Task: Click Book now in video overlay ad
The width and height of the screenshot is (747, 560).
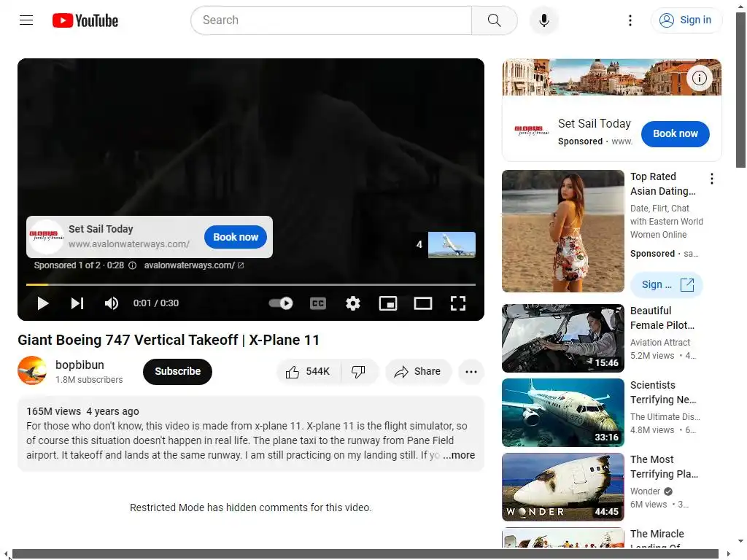Action: (x=236, y=237)
